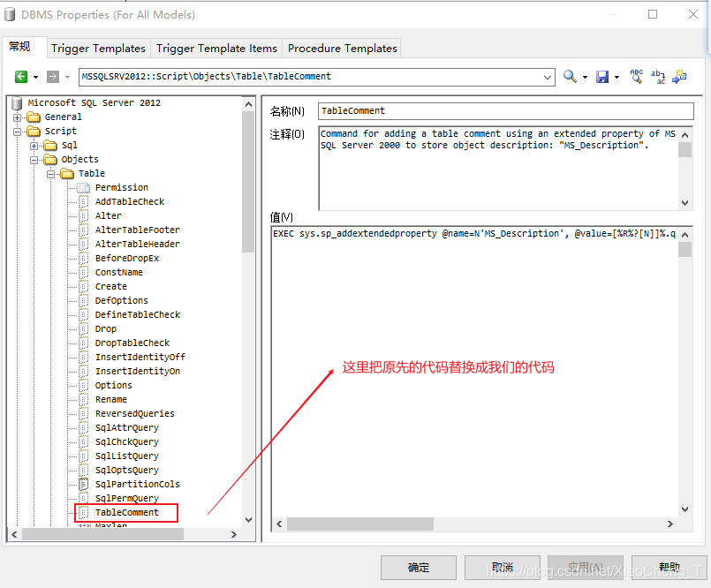The image size is (711, 588).
Task: Select the SqlChckQuery tree item
Action: 127,441
